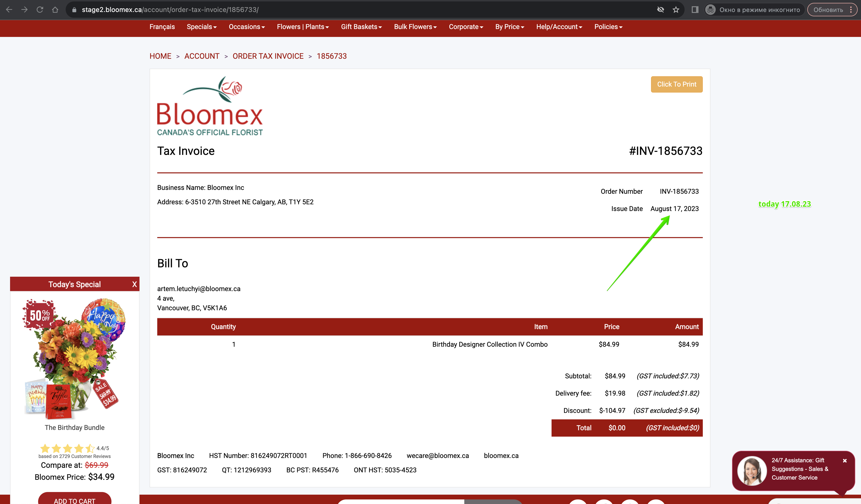
Task: Open the Help/Account dropdown
Action: [559, 27]
